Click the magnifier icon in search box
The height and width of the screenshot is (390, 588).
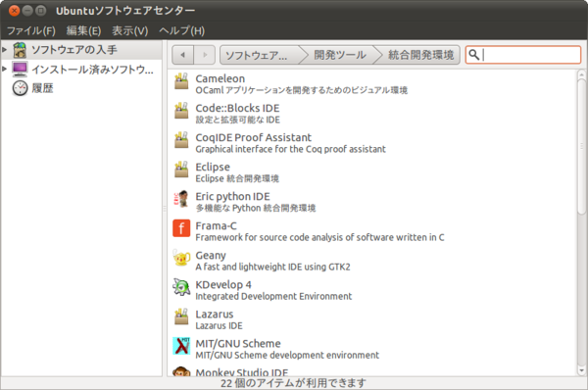click(x=474, y=55)
